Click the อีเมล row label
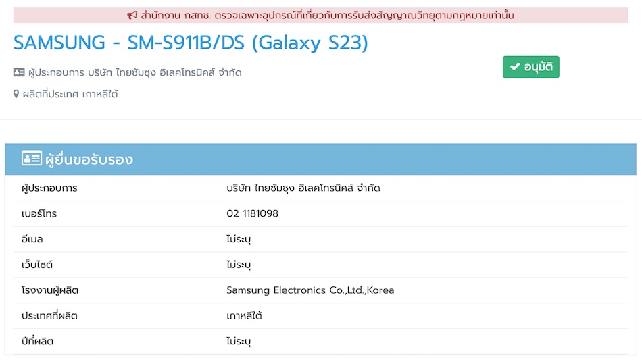 (32, 240)
